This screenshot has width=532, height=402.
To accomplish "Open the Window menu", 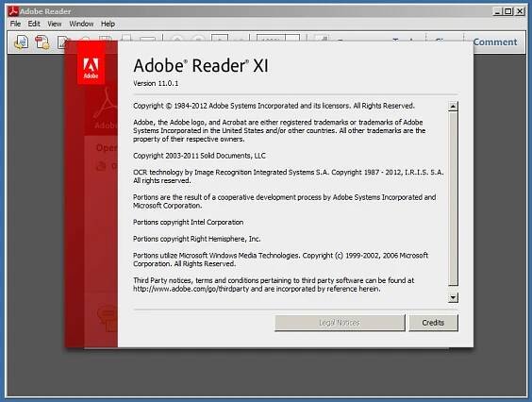I will [81, 24].
